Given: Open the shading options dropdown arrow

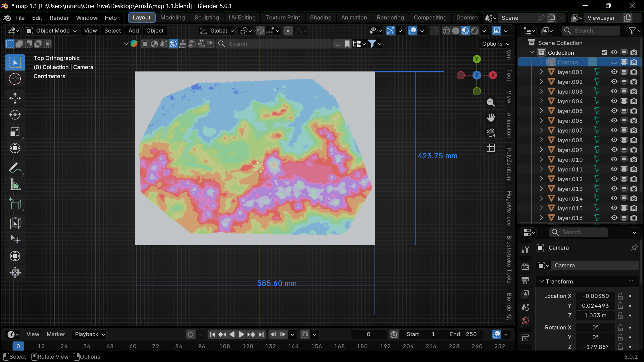Looking at the screenshot, I should [484, 31].
